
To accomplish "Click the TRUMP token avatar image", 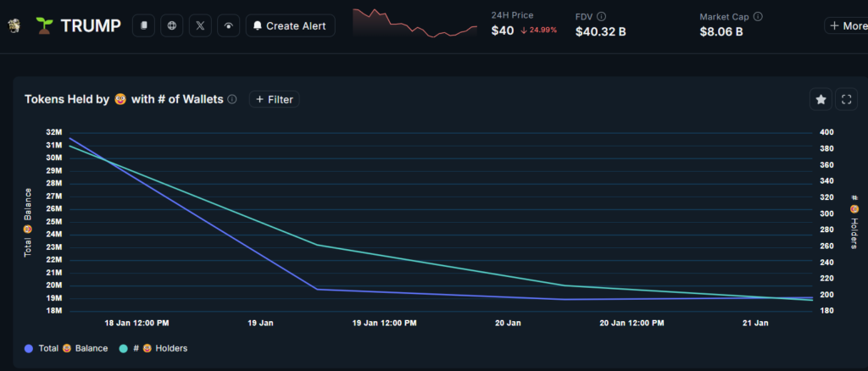I will point(14,25).
